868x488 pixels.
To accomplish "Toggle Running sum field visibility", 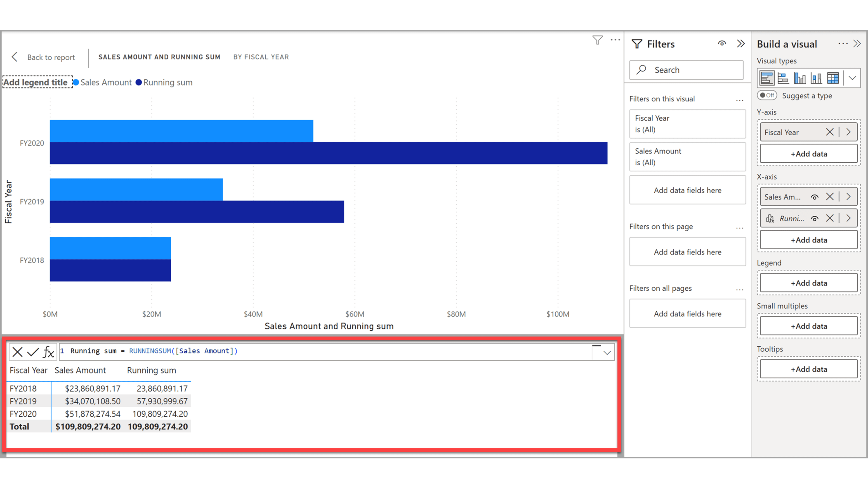I will pos(814,218).
